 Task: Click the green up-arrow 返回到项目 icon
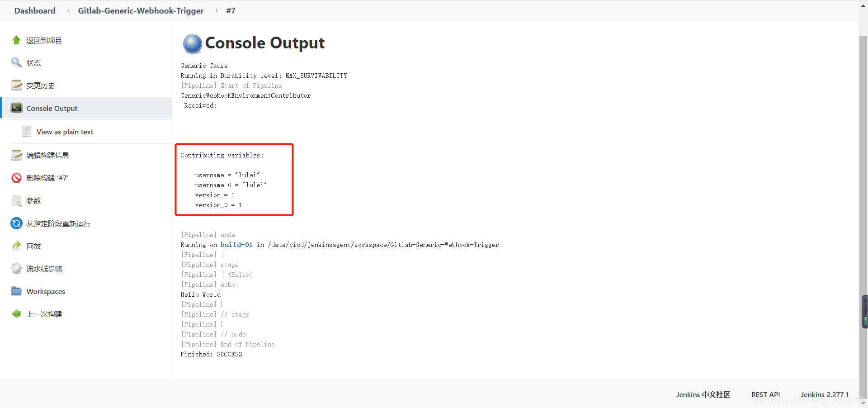(x=17, y=40)
